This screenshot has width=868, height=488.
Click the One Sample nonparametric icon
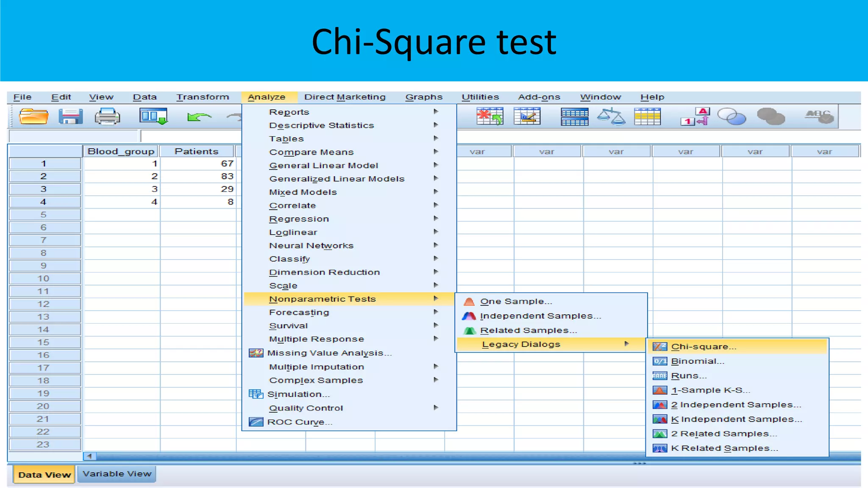click(469, 302)
